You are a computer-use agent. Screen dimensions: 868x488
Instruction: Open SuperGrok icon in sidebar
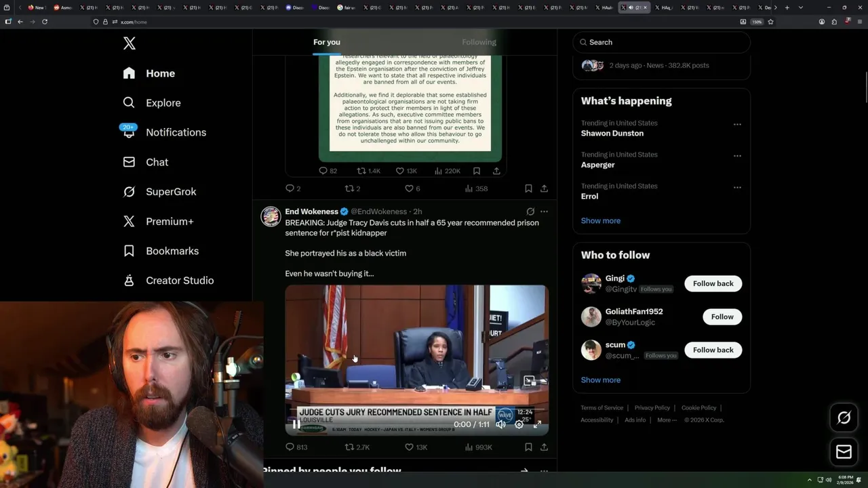click(129, 192)
